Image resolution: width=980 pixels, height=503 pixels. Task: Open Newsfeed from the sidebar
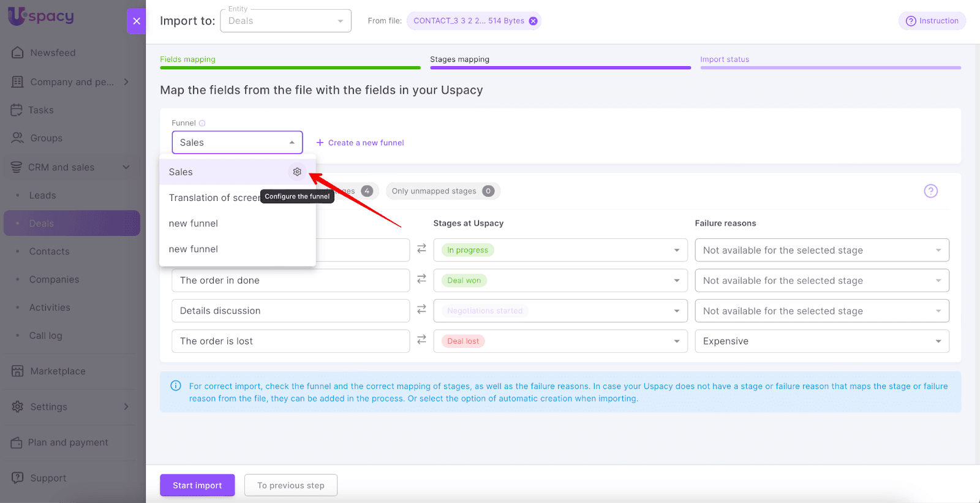(x=53, y=53)
